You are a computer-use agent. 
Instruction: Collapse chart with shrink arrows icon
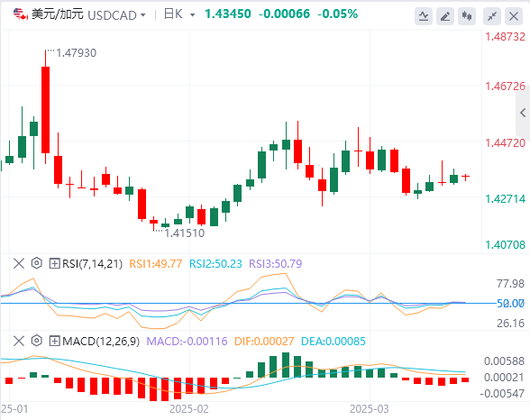click(x=492, y=16)
